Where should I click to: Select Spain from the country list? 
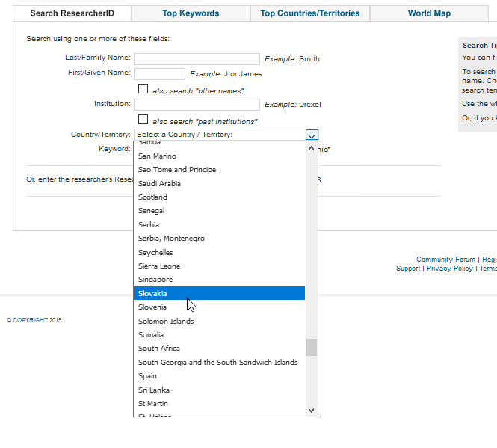point(219,376)
